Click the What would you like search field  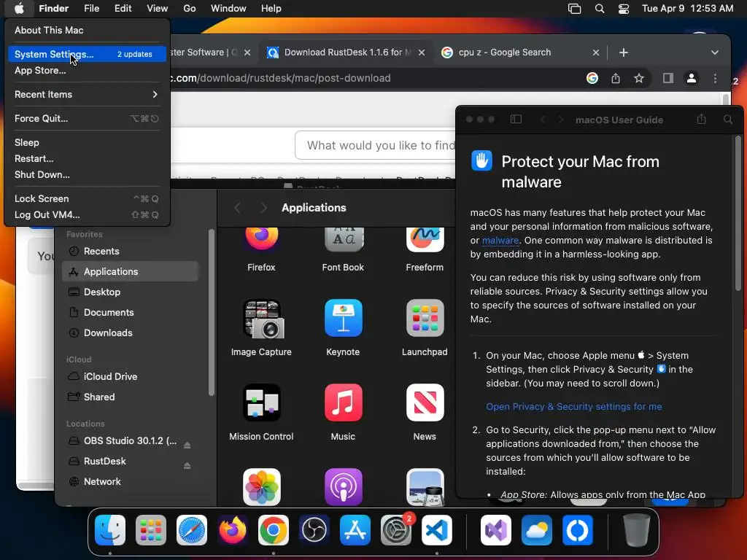[x=376, y=145]
